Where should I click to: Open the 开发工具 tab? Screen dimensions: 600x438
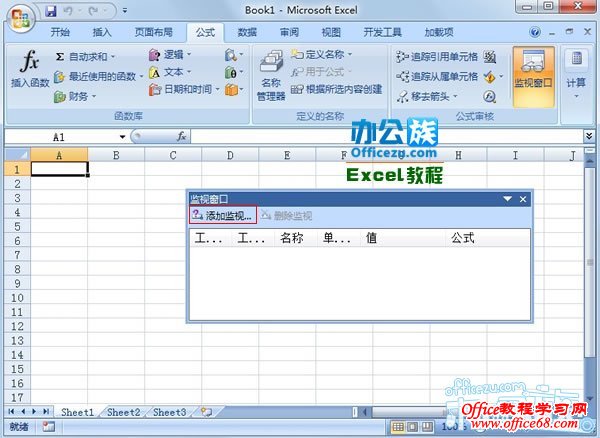coord(382,33)
